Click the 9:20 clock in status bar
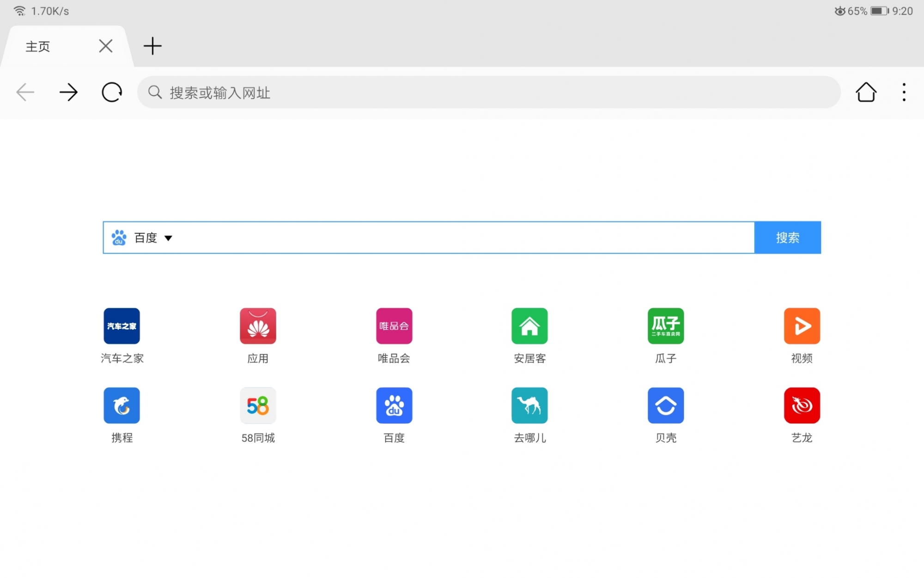 click(x=902, y=11)
